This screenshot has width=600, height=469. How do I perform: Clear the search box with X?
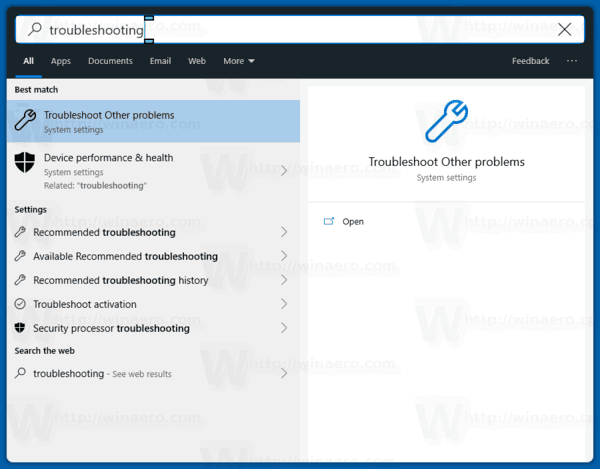pos(564,29)
